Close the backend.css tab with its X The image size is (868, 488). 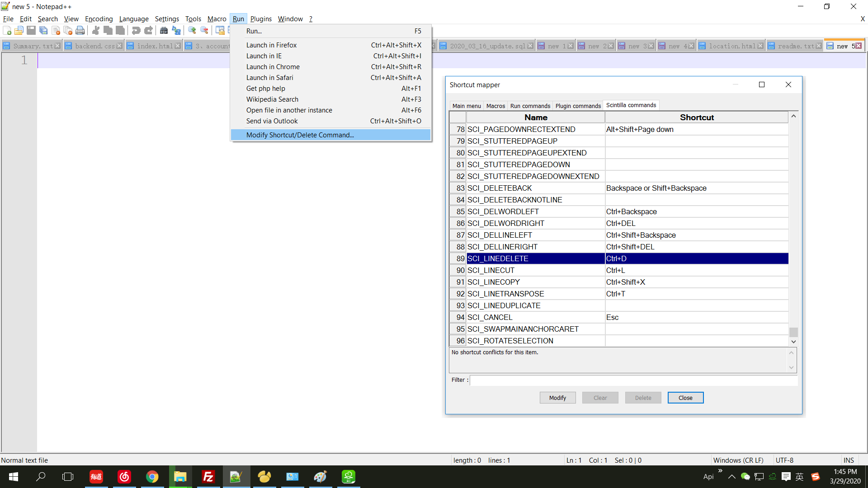119,46
